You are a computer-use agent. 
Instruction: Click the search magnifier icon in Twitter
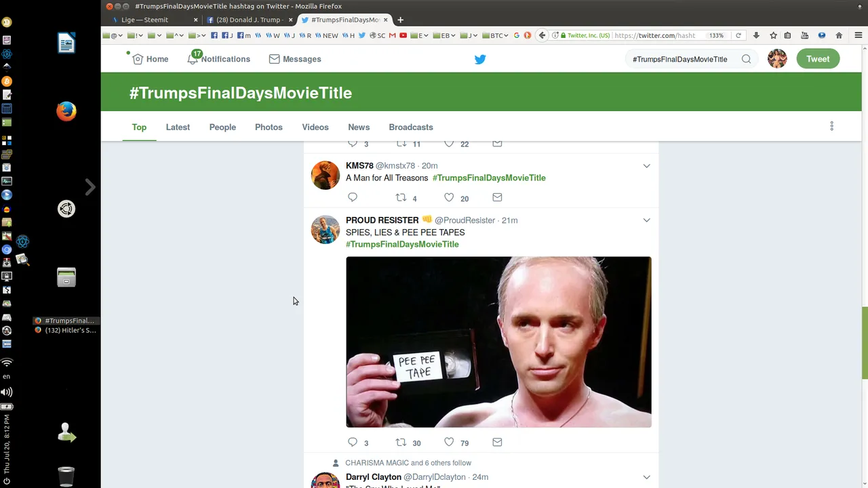[x=746, y=59]
